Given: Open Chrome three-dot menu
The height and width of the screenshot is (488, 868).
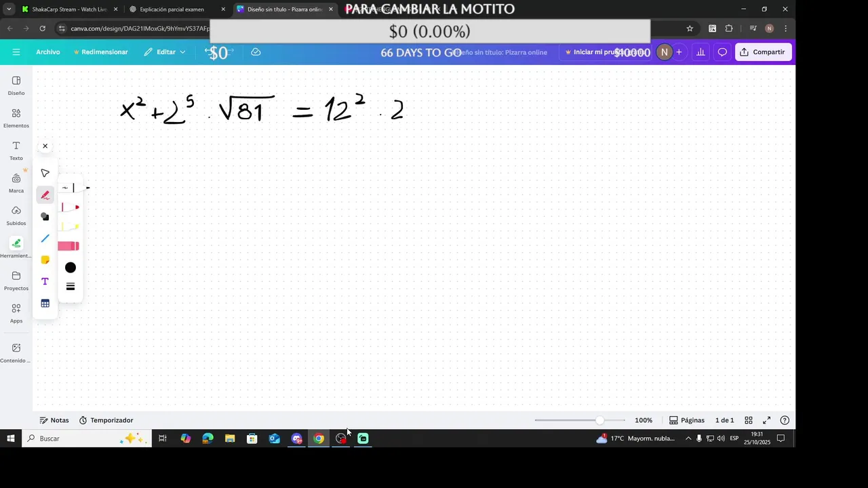Looking at the screenshot, I should [785, 28].
